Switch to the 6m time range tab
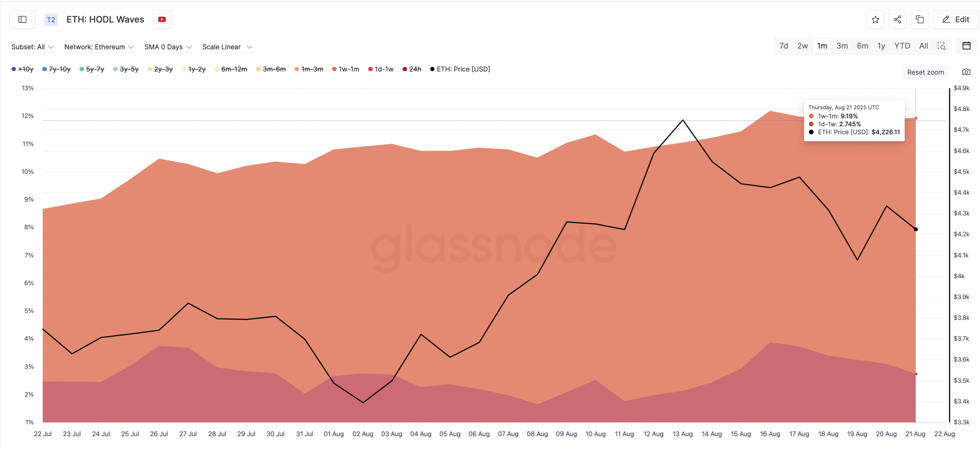 (862, 46)
